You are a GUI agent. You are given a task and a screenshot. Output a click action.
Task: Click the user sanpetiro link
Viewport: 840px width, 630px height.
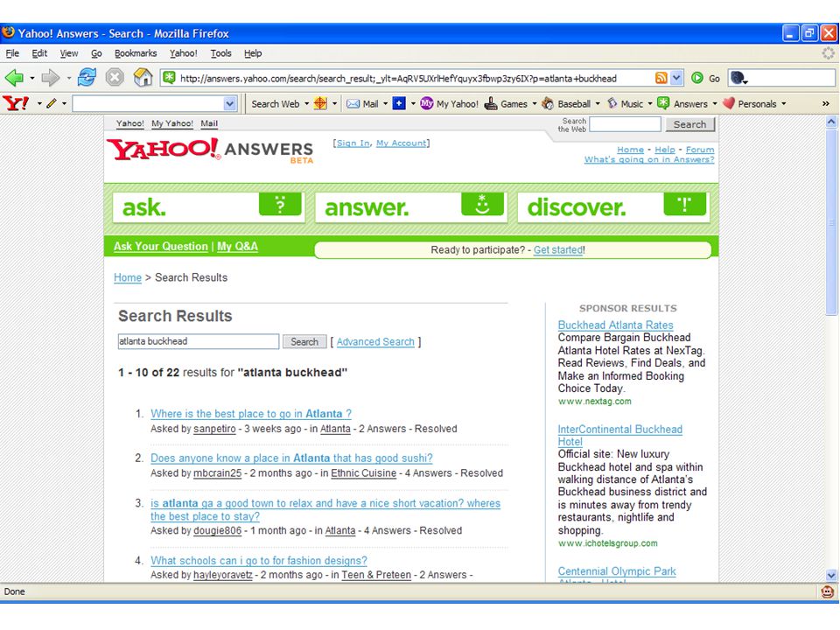coord(214,429)
